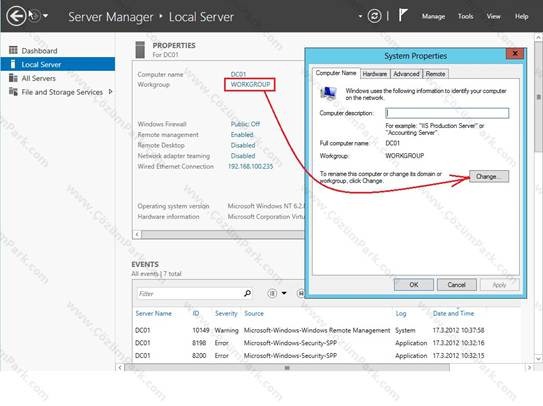Open dropdown arrow left of Refresh

[x=360, y=16]
